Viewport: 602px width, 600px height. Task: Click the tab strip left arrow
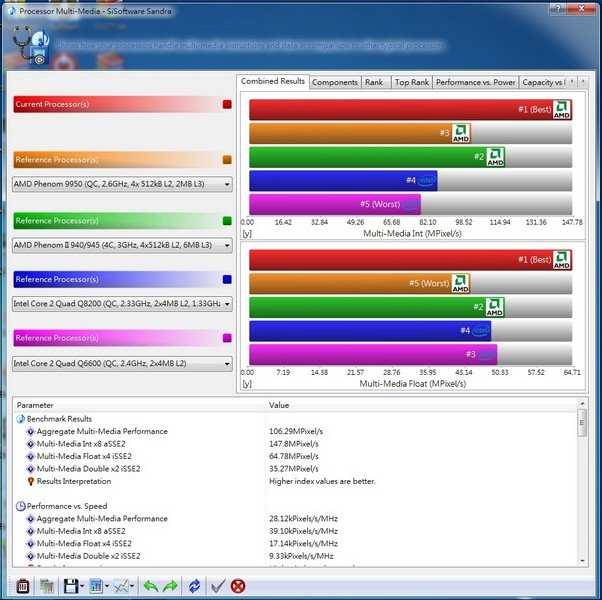click(x=572, y=81)
